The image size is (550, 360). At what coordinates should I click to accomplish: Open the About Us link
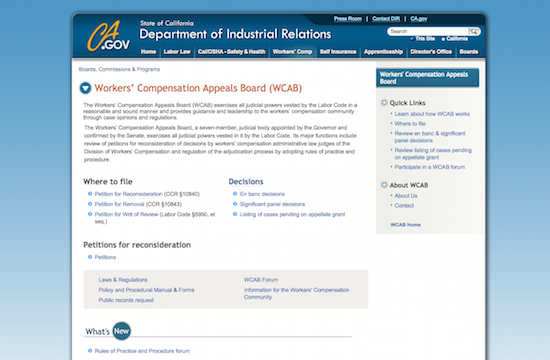coord(406,196)
